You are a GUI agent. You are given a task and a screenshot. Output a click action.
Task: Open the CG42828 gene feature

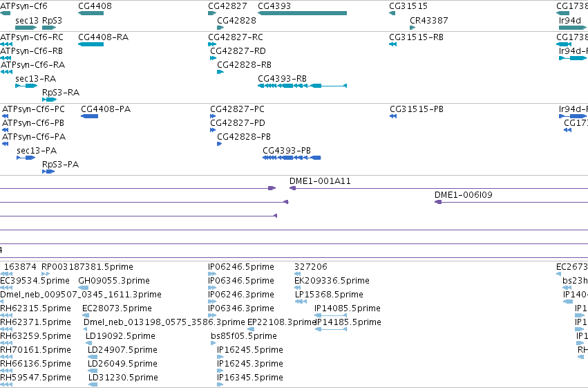220,28
